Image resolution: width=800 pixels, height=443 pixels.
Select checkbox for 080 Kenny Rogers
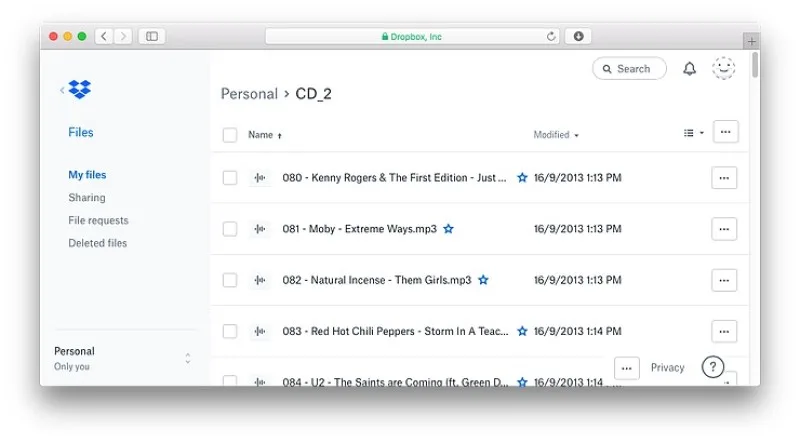[230, 178]
